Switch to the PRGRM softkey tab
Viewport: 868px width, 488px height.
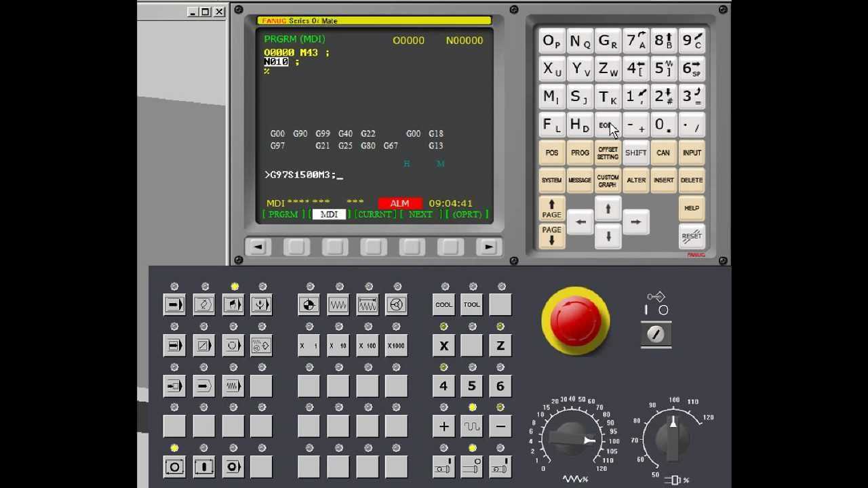pyautogui.click(x=282, y=214)
